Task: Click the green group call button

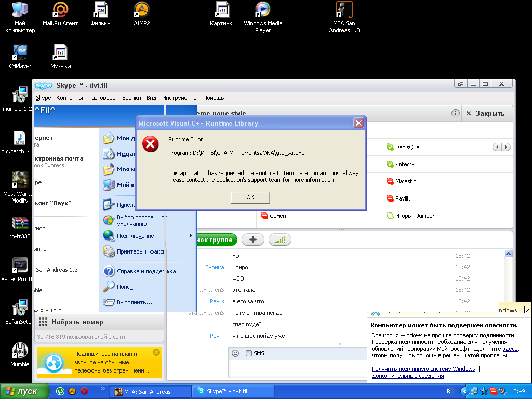Action: click(217, 240)
